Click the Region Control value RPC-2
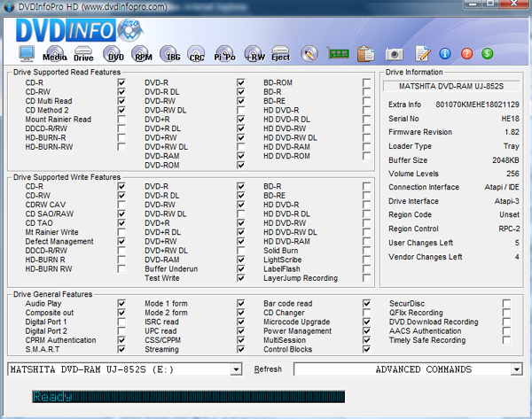The height and width of the screenshot is (419, 532). (x=509, y=229)
